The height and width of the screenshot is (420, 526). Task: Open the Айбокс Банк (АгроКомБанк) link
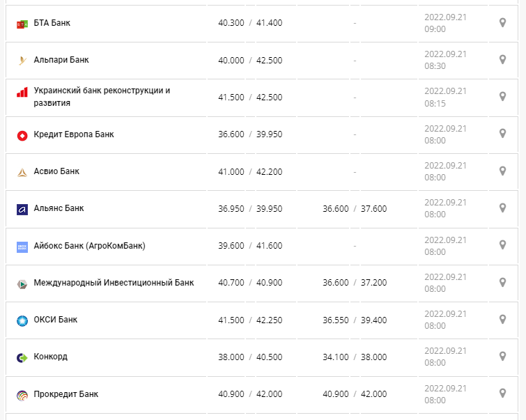tap(89, 245)
